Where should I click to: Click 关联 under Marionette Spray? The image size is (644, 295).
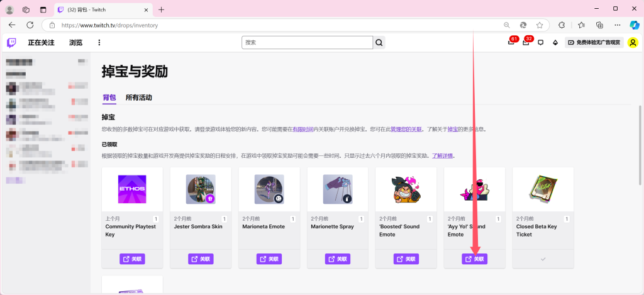[338, 259]
